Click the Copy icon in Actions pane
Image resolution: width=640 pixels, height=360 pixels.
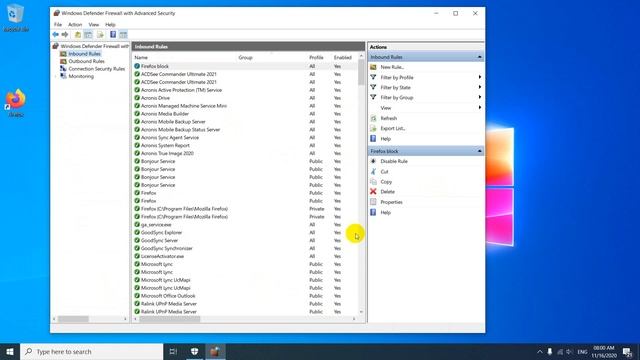pos(373,182)
